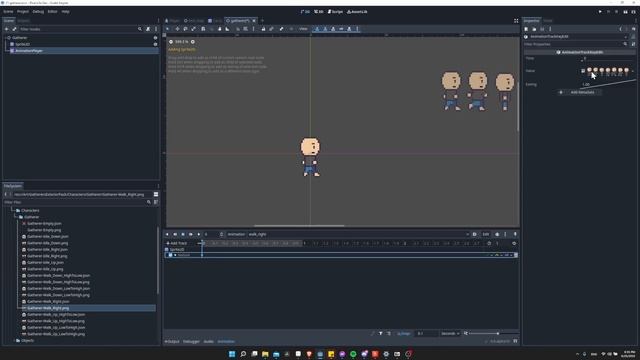Add a new child node with plus icon
Viewport: 640px width, 360px height.
pos(7,29)
